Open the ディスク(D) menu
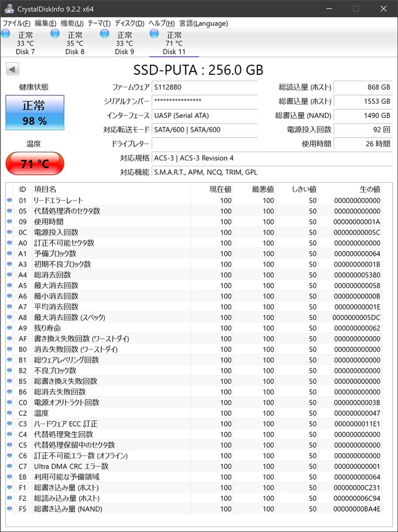Viewport: 398px width, 532px height. pyautogui.click(x=130, y=23)
